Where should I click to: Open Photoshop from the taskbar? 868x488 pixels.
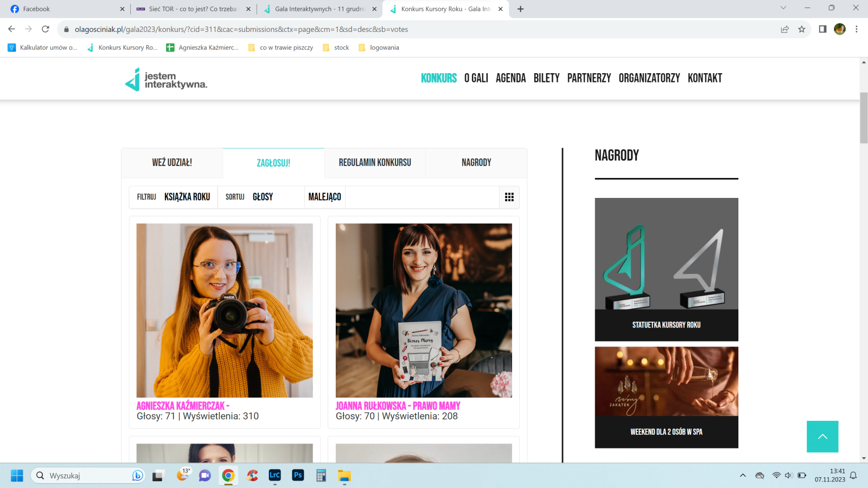click(297, 476)
